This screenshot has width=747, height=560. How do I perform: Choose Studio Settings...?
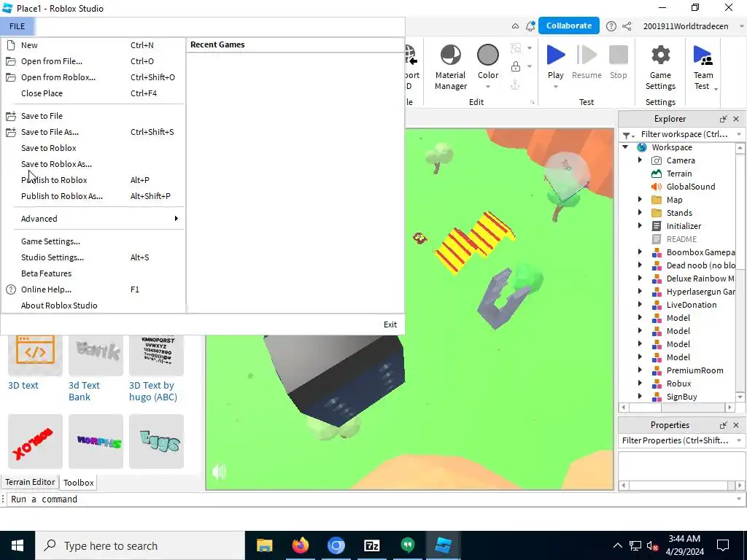click(x=93, y=257)
